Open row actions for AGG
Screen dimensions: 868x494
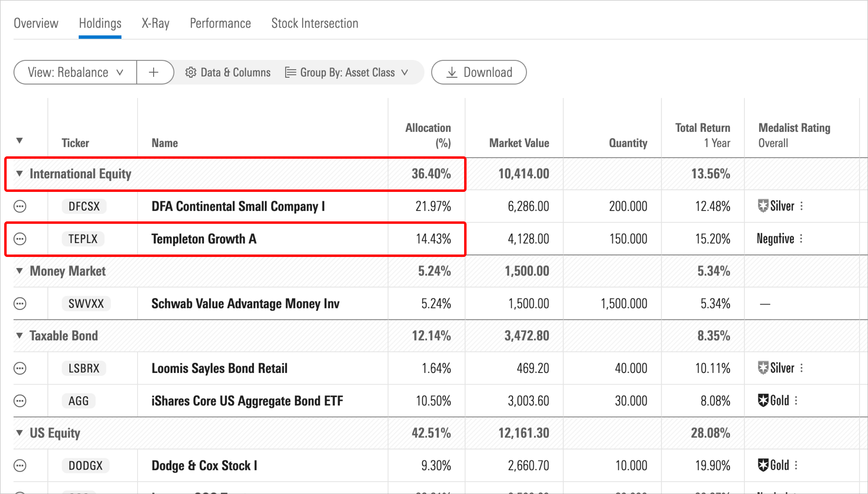tap(20, 401)
